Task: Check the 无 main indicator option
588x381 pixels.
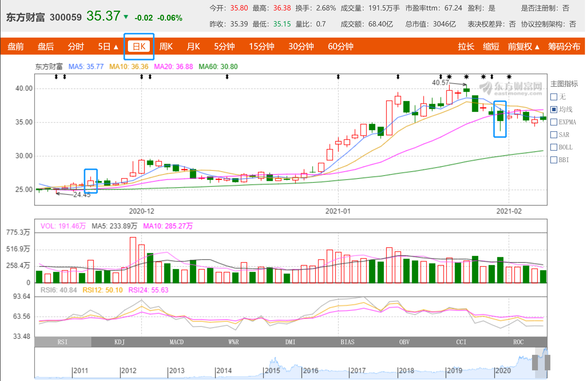Action: click(x=554, y=97)
